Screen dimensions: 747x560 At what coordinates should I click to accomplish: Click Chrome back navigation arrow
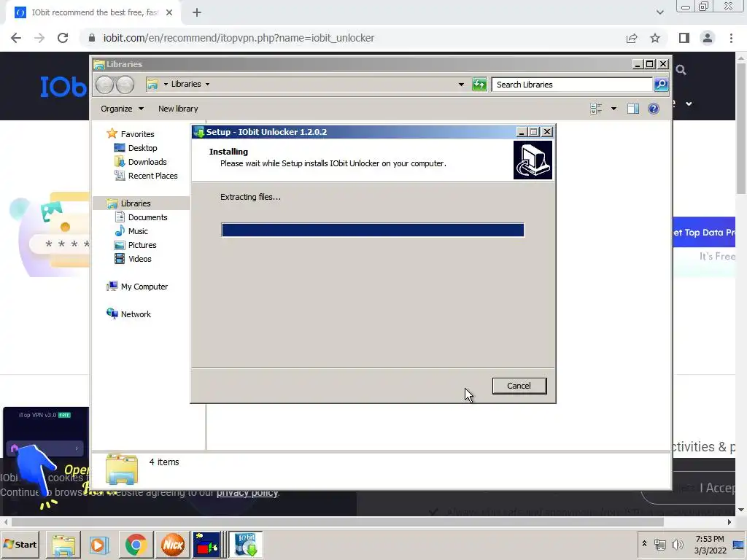click(16, 38)
